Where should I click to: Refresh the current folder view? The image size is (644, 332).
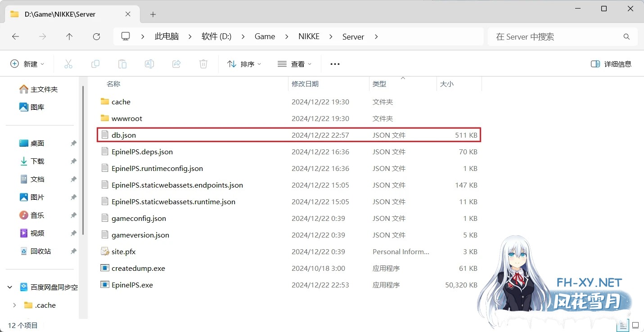point(96,37)
